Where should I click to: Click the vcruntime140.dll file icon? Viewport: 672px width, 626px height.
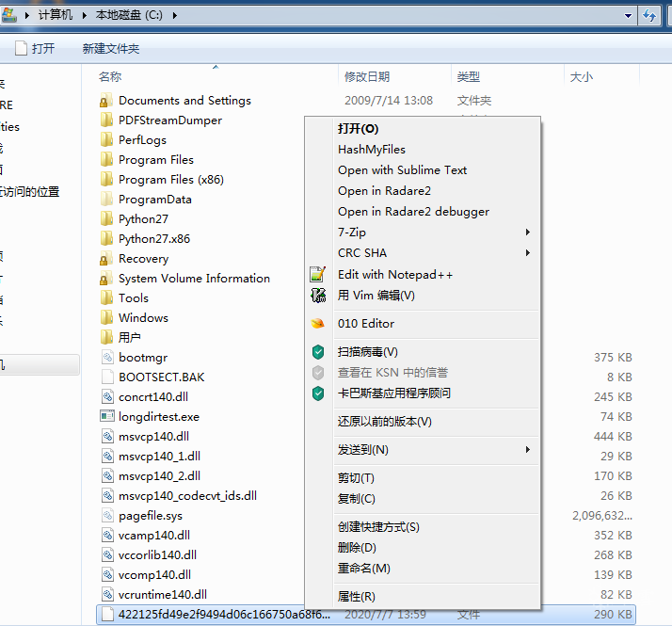pyautogui.click(x=107, y=594)
